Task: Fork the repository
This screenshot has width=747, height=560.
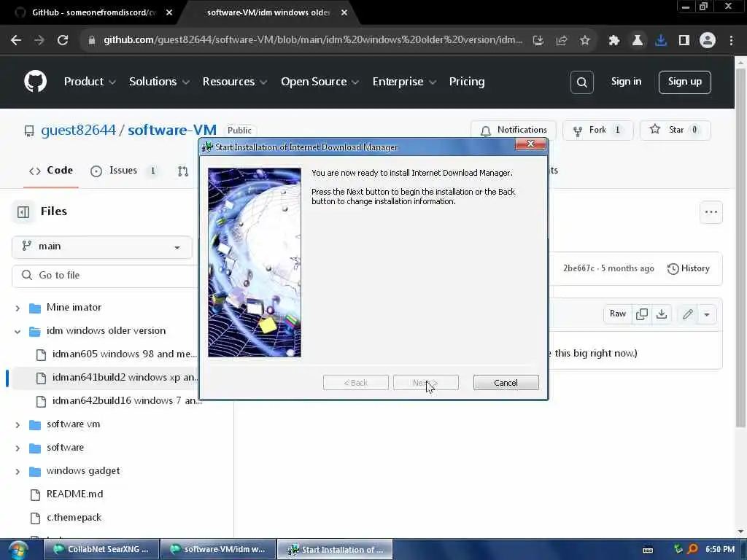Action: [597, 130]
